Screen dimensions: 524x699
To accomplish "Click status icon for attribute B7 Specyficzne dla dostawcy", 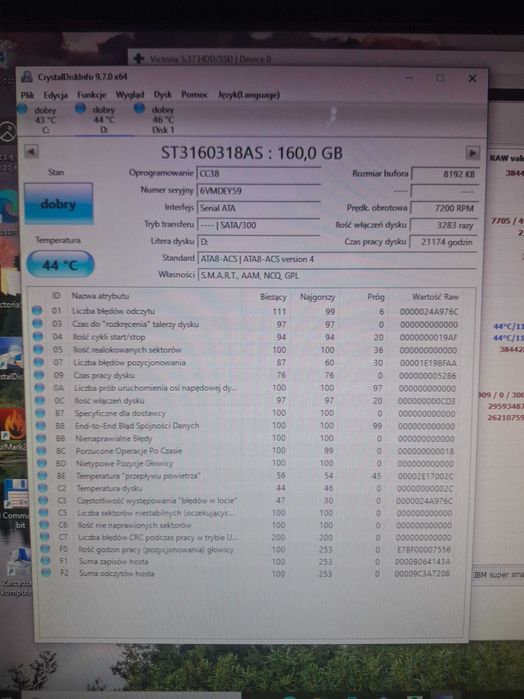I will pyautogui.click(x=41, y=413).
